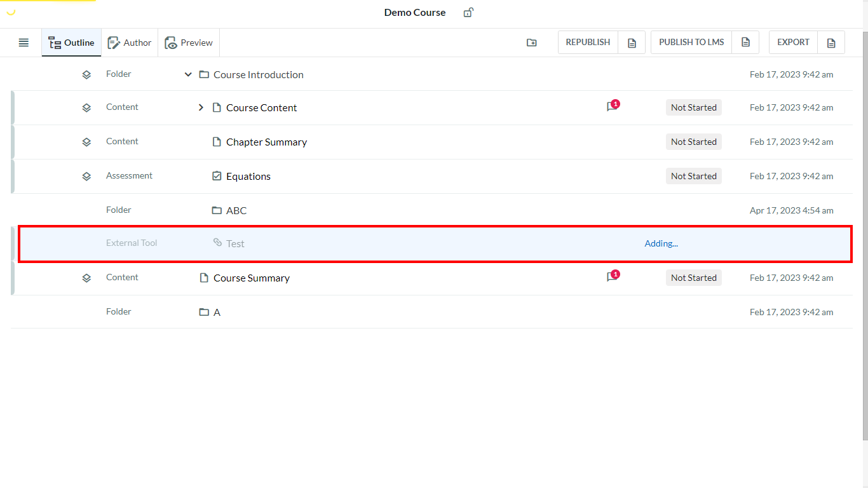Click the layers icon on Course Introduction row
The image size is (868, 488).
coord(86,74)
